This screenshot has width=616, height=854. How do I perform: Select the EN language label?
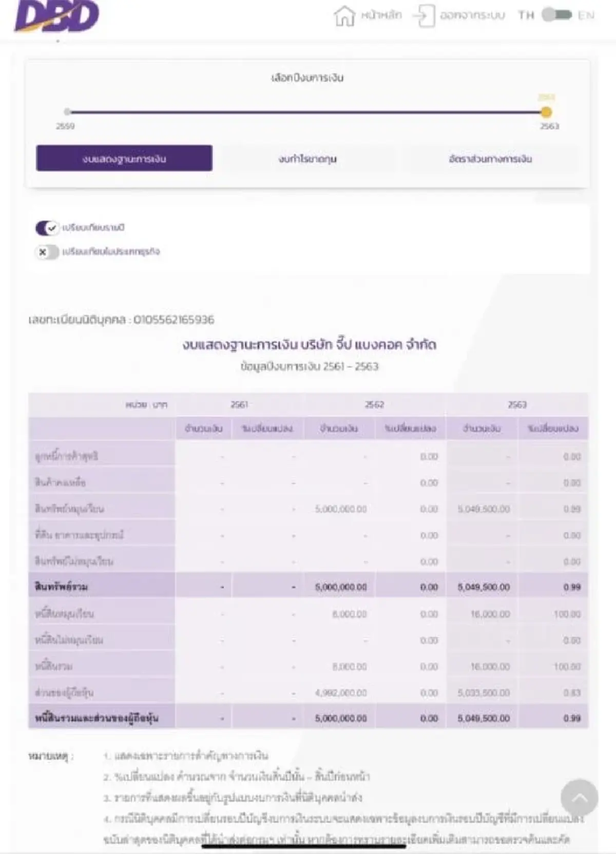pyautogui.click(x=586, y=15)
